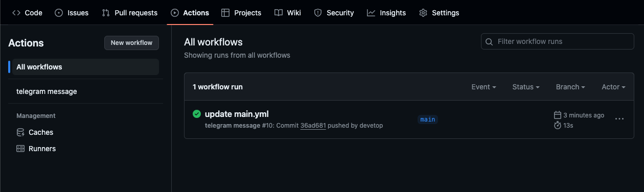Click the Caches database icon
The image size is (644, 192).
click(20, 132)
